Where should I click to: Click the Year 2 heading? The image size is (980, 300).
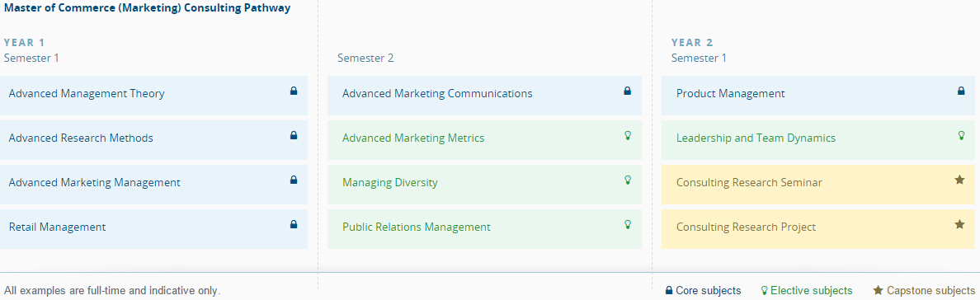pos(692,43)
